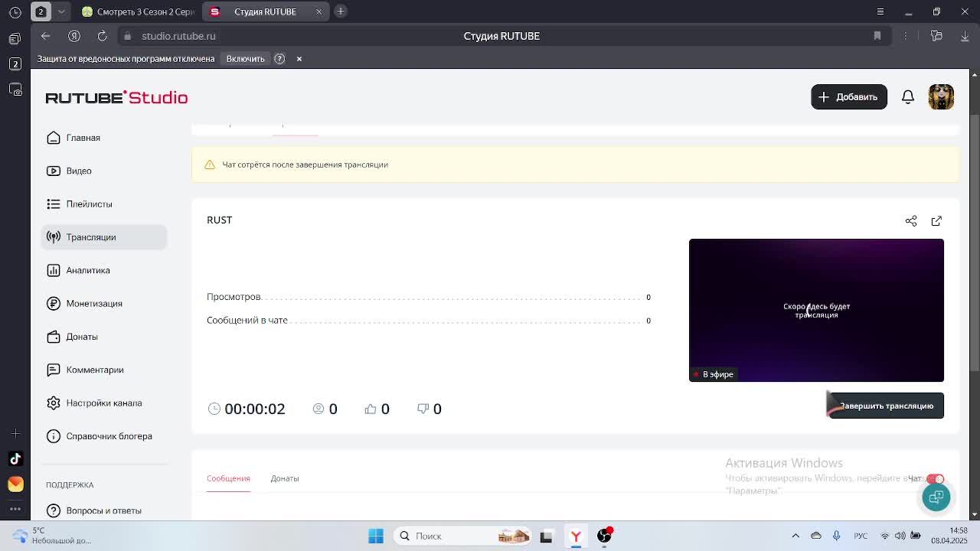The image size is (980, 551).
Task: Select Трансляции in the sidebar
Action: 104,237
